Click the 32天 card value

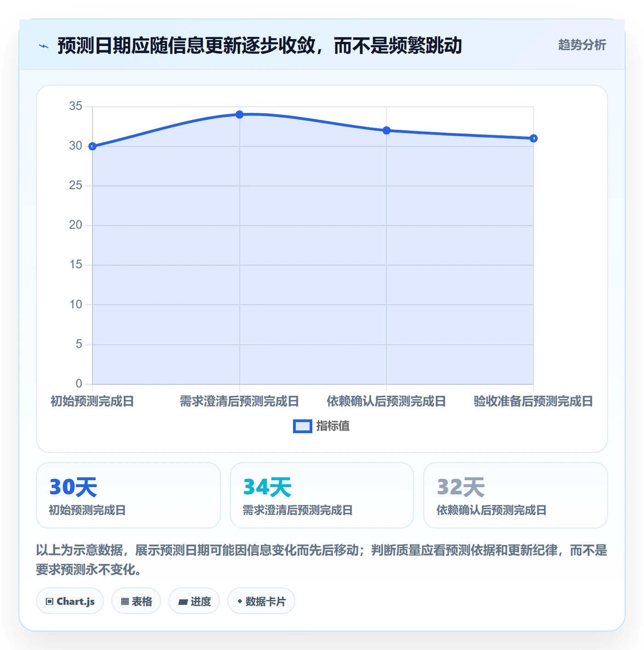[460, 487]
